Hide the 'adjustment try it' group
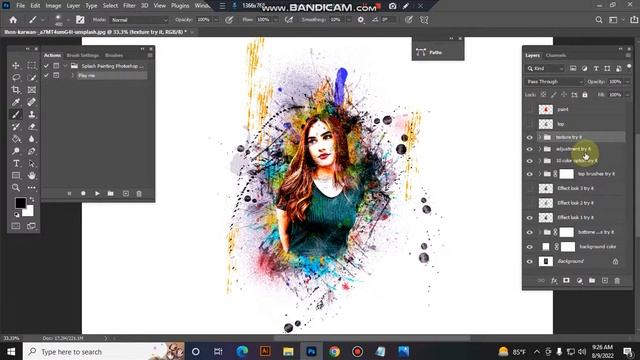The width and height of the screenshot is (640, 360). point(529,149)
